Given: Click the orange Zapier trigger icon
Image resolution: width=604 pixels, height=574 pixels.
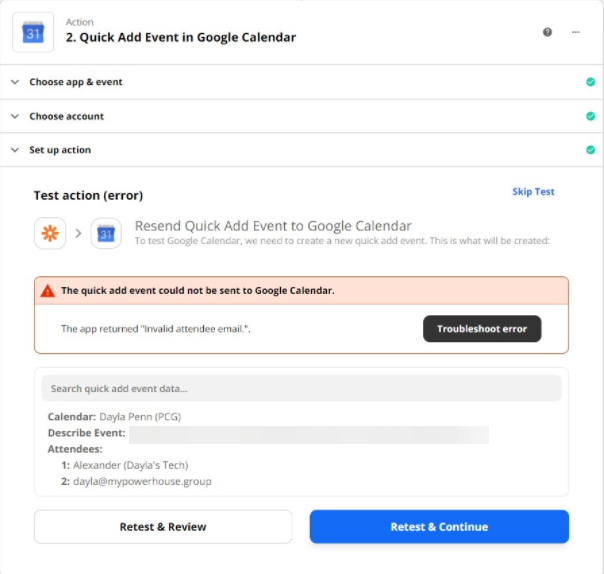Looking at the screenshot, I should pyautogui.click(x=49, y=233).
